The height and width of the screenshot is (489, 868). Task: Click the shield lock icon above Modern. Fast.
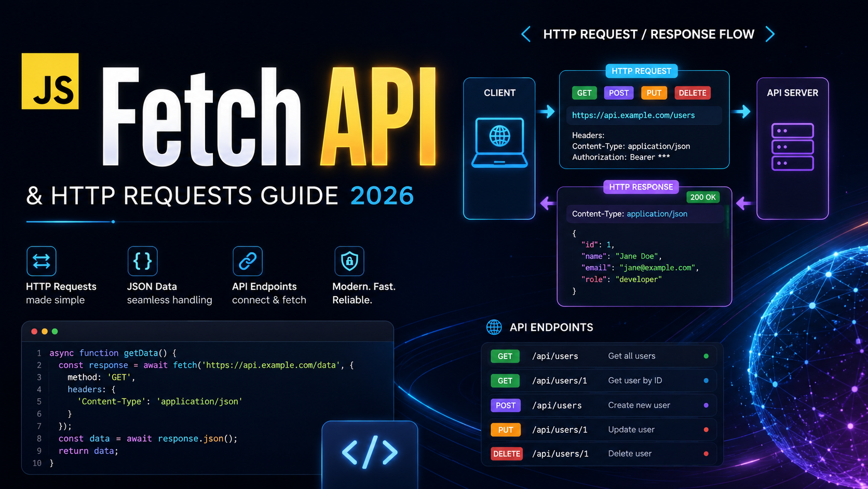(349, 261)
